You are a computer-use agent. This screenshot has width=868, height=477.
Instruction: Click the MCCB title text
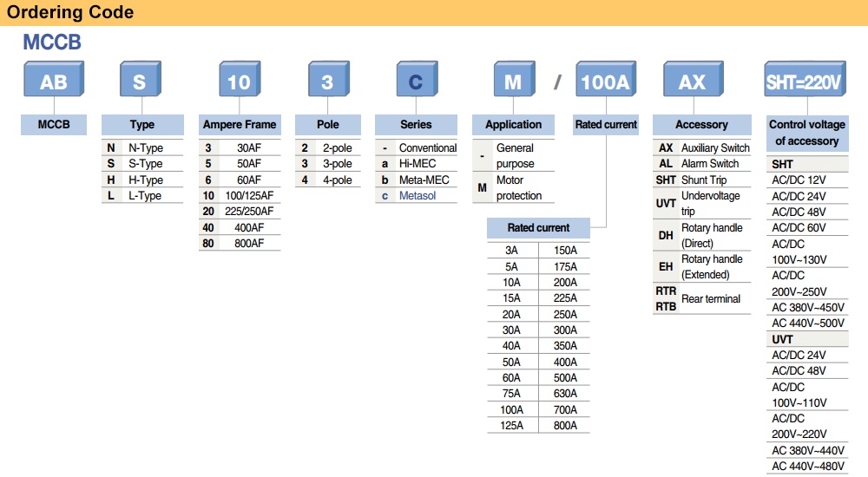point(52,42)
